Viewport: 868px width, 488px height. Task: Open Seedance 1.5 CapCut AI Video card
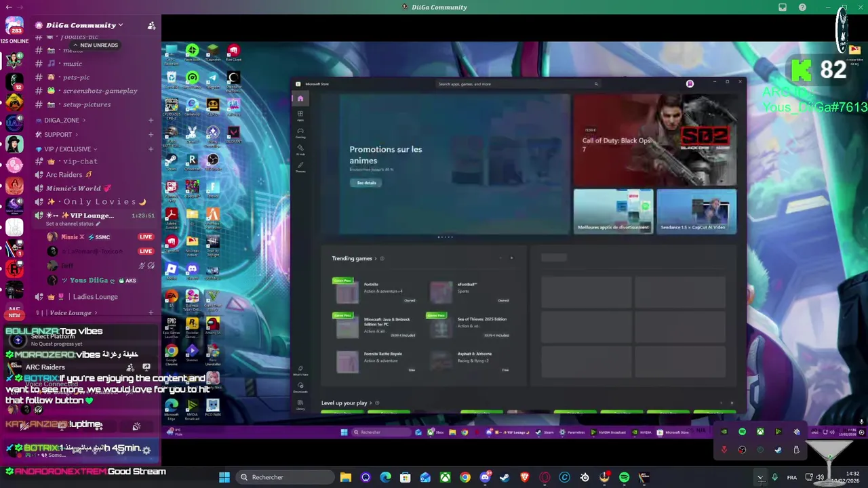696,211
